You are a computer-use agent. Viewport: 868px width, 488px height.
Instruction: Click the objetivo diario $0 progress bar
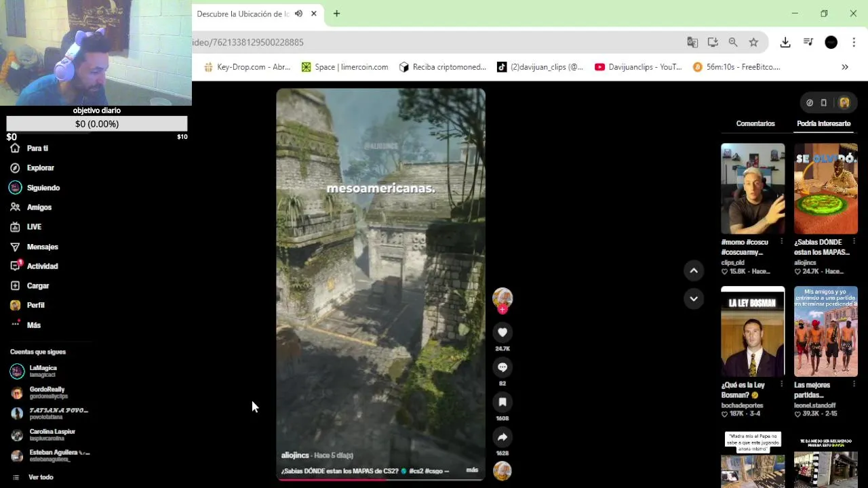[x=97, y=124]
